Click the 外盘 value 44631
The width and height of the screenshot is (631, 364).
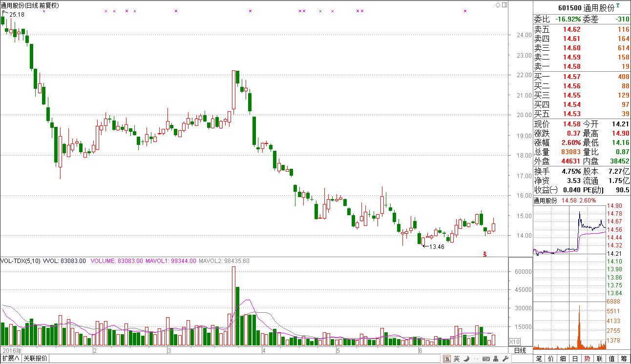point(571,161)
